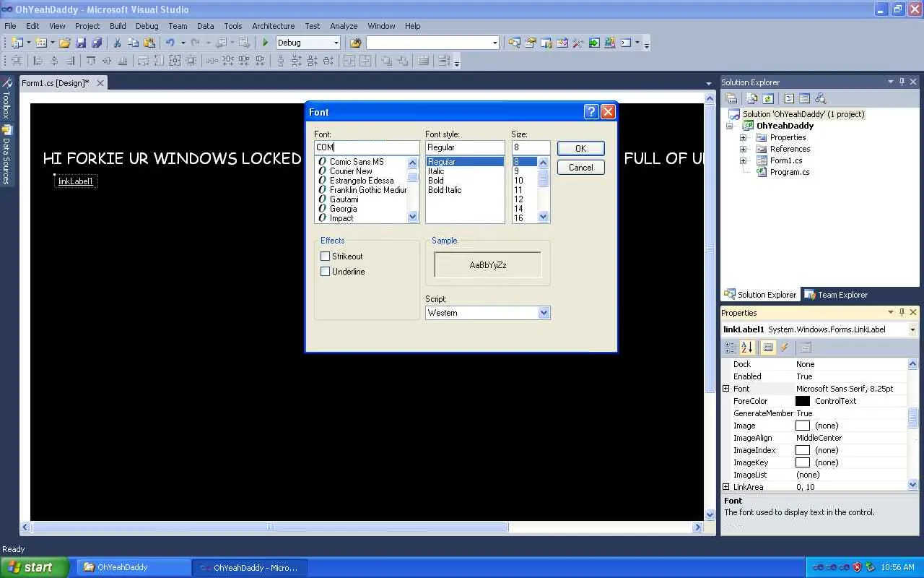Expand the References node in Solution Explorer
Viewport: 924px width, 578px height.
point(743,149)
